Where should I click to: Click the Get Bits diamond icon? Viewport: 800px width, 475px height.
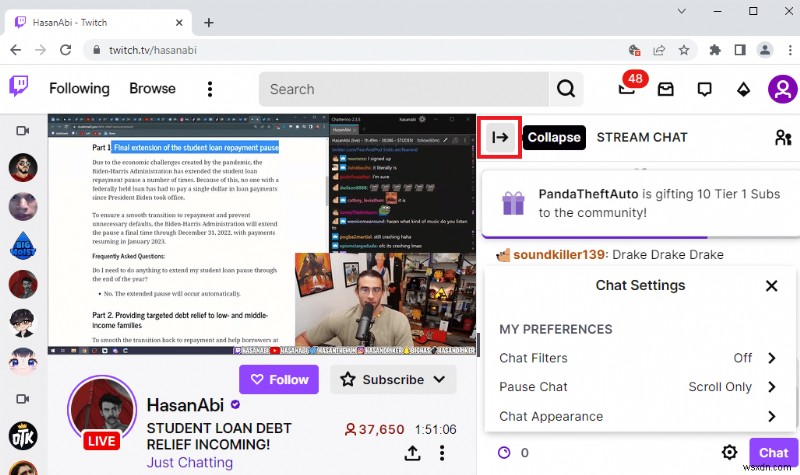[x=743, y=89]
